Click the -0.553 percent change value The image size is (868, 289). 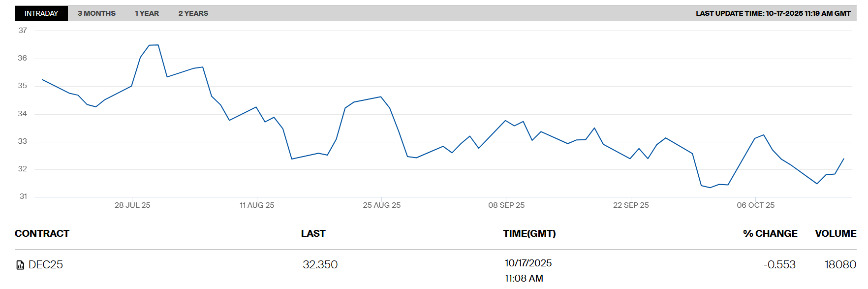[779, 265]
